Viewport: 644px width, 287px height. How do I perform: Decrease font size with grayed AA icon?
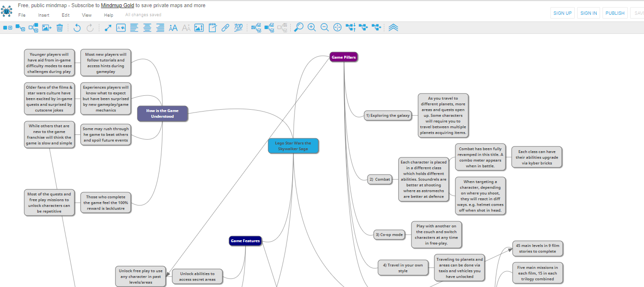[186, 28]
